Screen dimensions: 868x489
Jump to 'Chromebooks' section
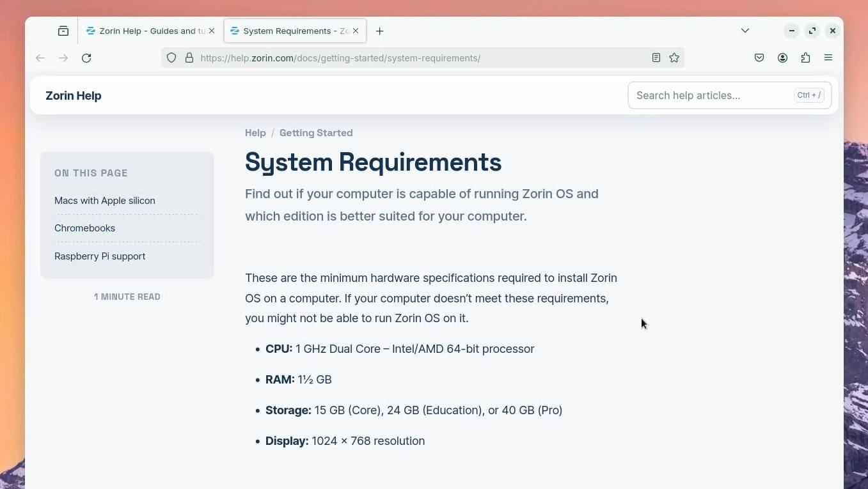click(85, 228)
